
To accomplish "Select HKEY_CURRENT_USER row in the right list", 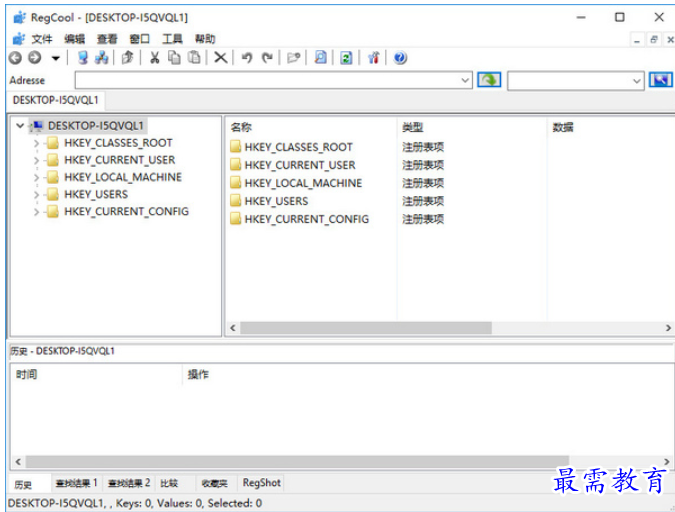I will [x=300, y=165].
